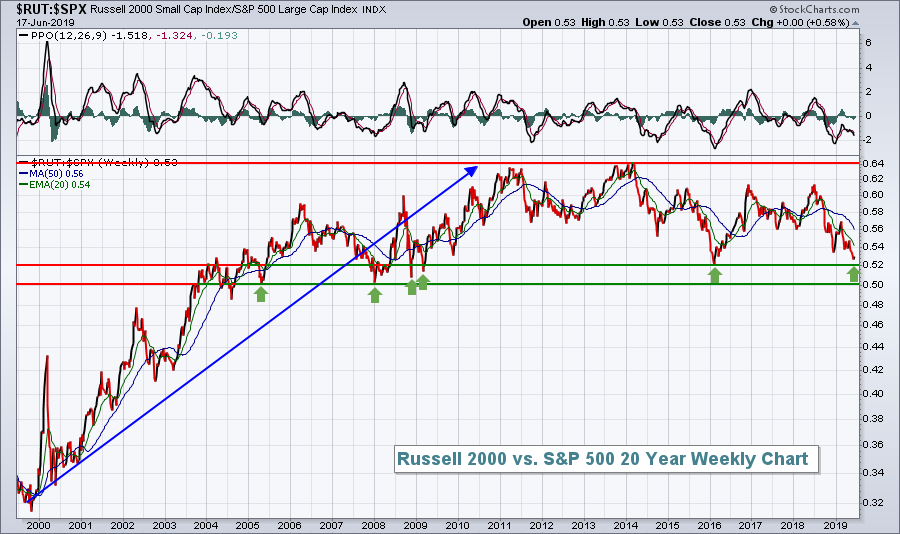This screenshot has width=900, height=534.
Task: Click the 0.48 price axis label
Action: click(874, 304)
